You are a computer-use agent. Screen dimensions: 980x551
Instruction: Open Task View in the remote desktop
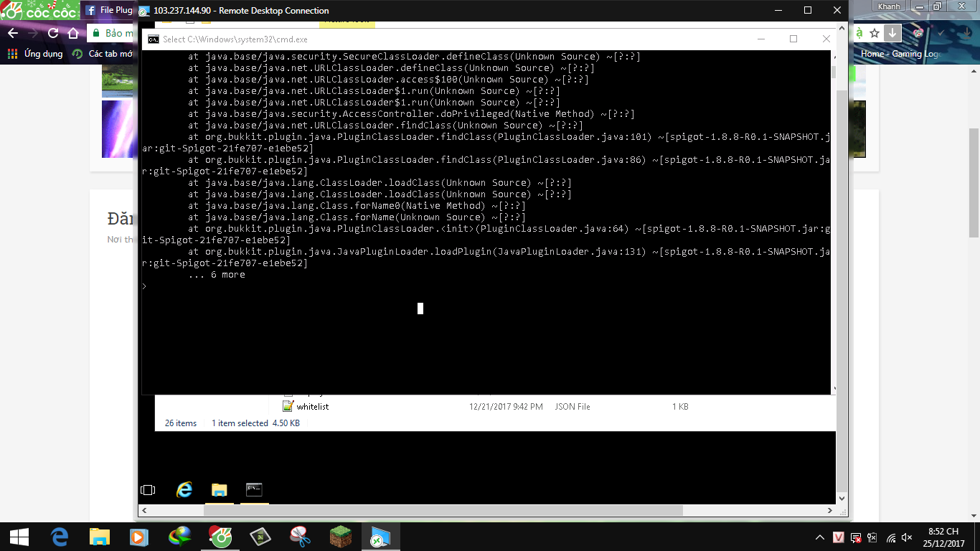[148, 490]
